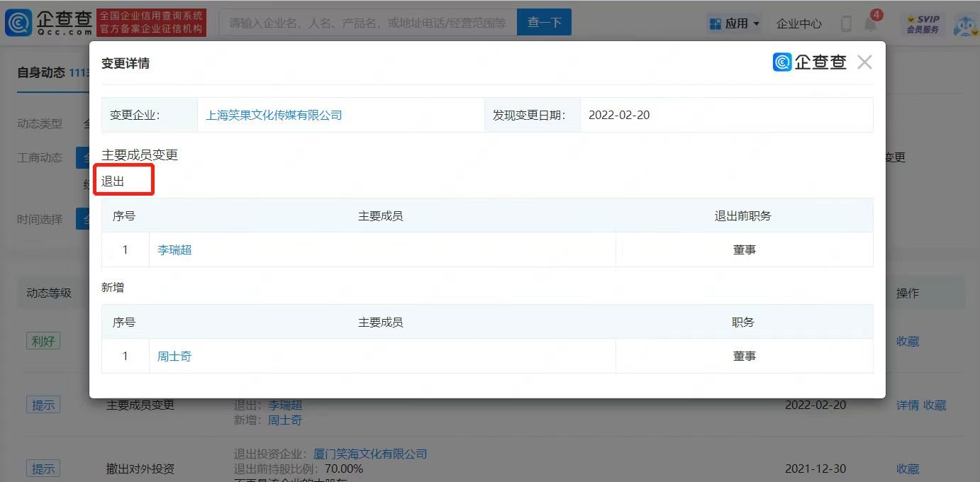Viewport: 980px width, 482px height.
Task: Click the 职务 column header in 新增 table
Action: (x=743, y=322)
